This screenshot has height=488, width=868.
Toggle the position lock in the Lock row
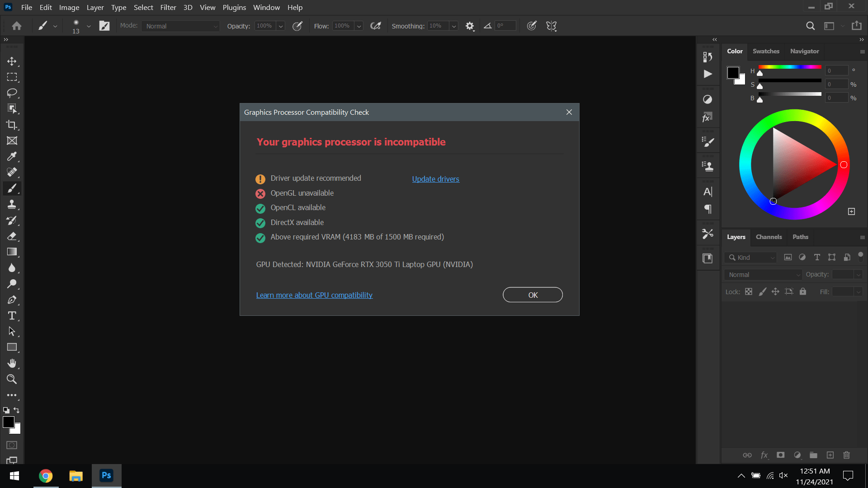pos(776,291)
